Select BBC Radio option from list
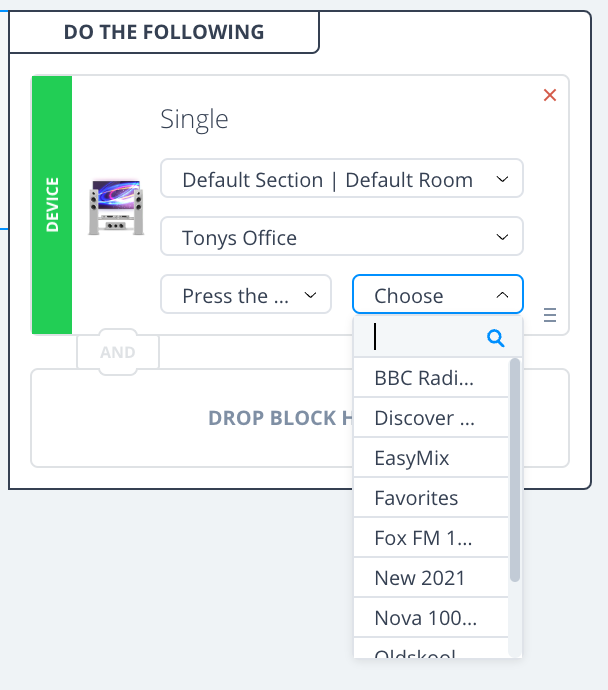Image resolution: width=608 pixels, height=690 pixels. point(425,378)
